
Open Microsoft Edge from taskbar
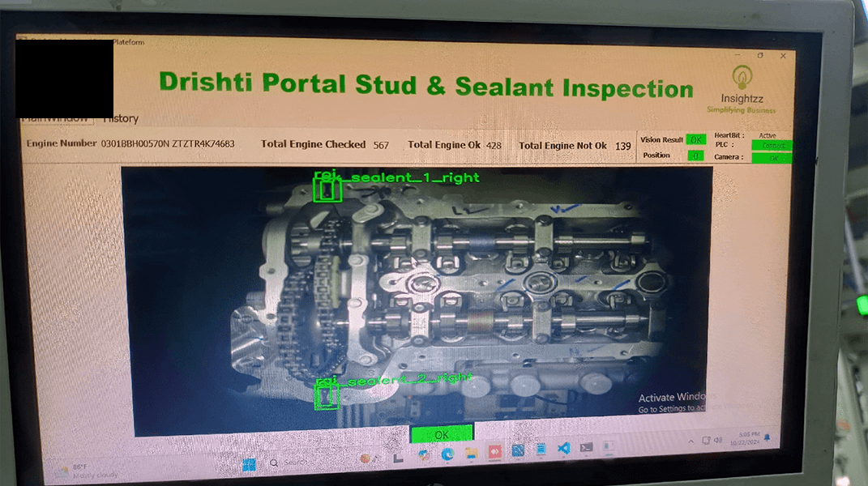(447, 454)
